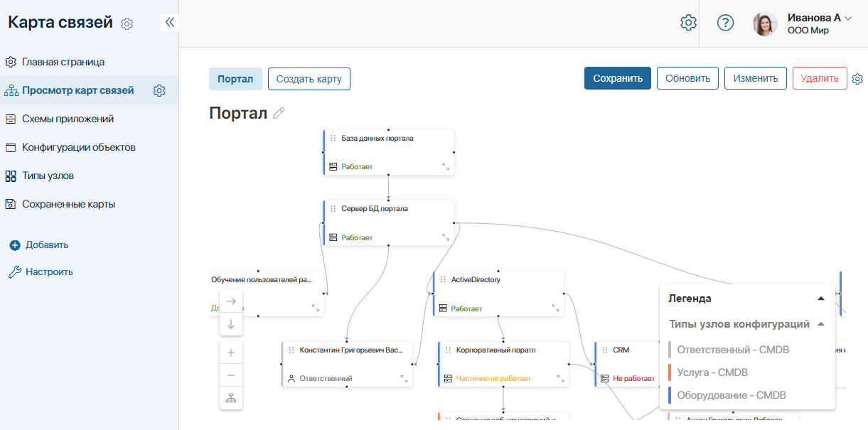
Task: Switch layout direction with right arrow
Action: [231, 301]
